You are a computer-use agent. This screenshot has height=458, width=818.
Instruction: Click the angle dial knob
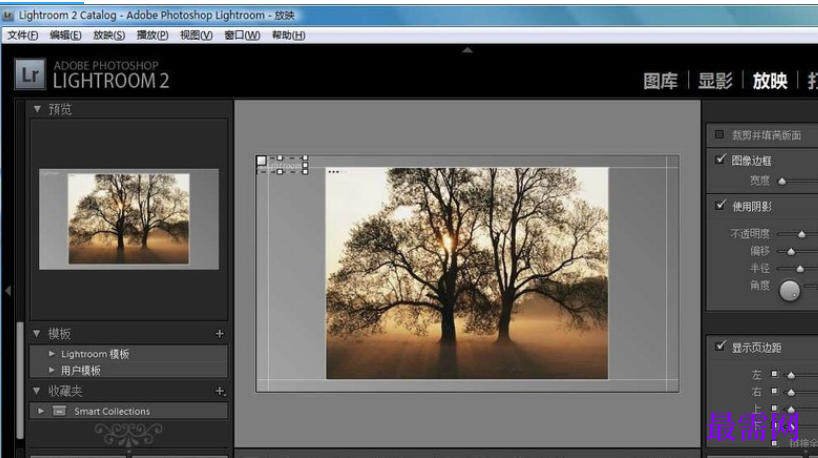pyautogui.click(x=789, y=291)
